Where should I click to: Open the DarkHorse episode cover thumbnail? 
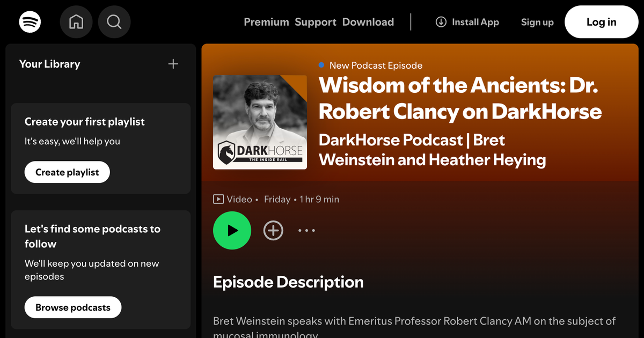(260, 122)
